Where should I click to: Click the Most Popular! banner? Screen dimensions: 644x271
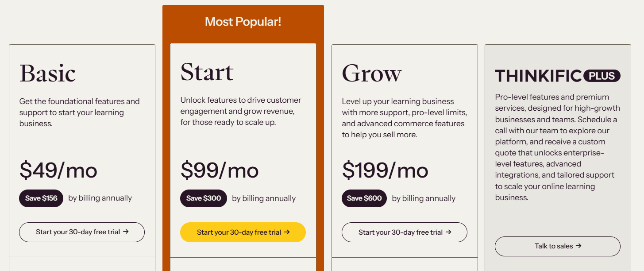(243, 21)
